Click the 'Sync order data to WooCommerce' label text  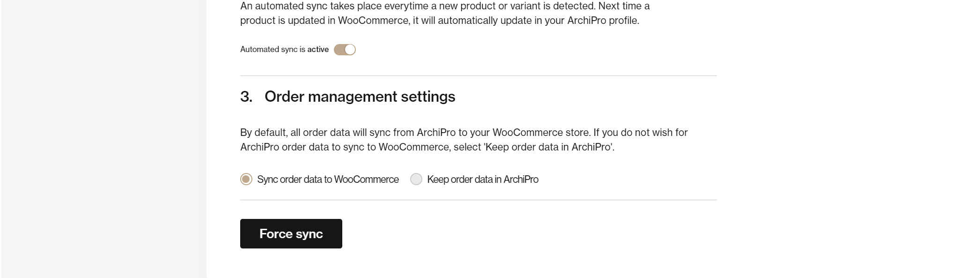328,179
